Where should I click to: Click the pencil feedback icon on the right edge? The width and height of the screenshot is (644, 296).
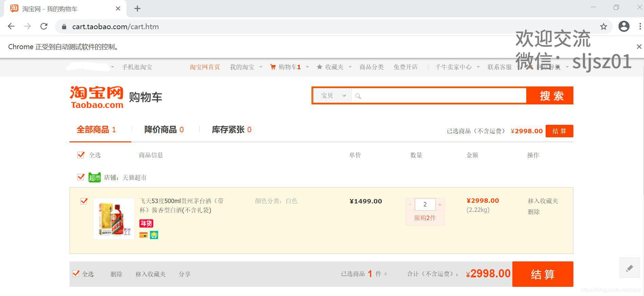pyautogui.click(x=629, y=268)
